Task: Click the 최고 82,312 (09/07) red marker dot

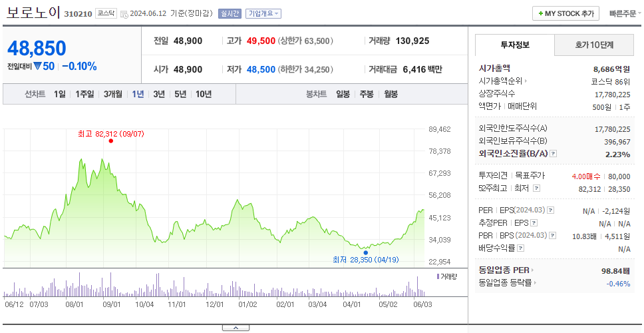Action: (x=111, y=141)
